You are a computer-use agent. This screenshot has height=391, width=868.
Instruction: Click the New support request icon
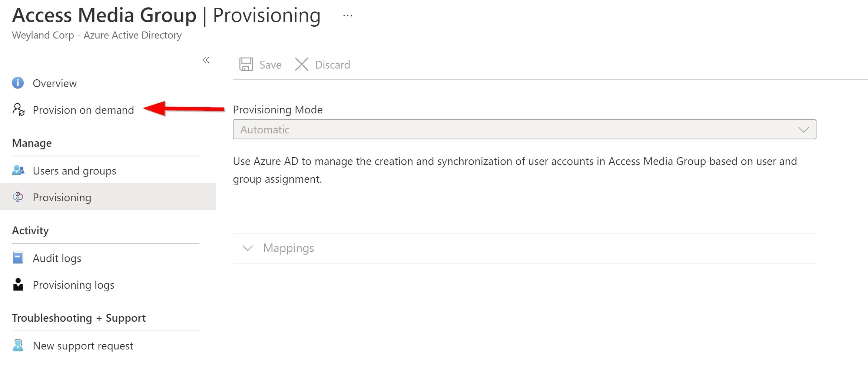tap(18, 345)
